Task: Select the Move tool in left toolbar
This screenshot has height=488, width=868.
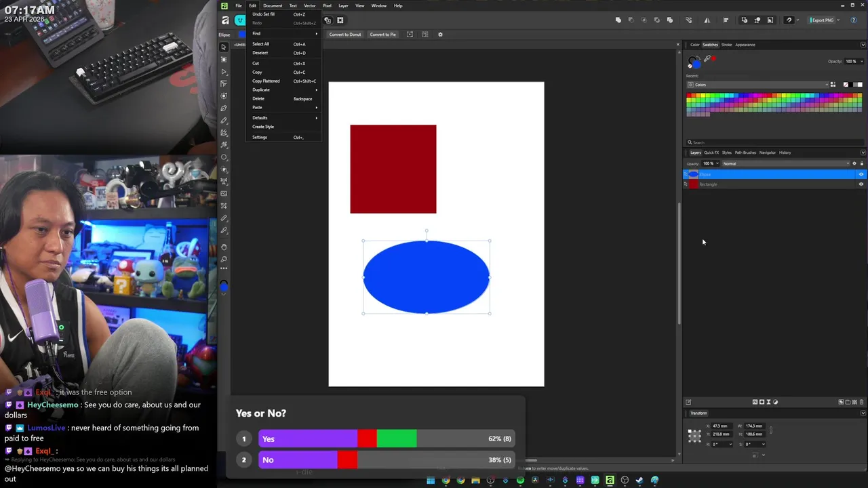Action: pyautogui.click(x=224, y=47)
